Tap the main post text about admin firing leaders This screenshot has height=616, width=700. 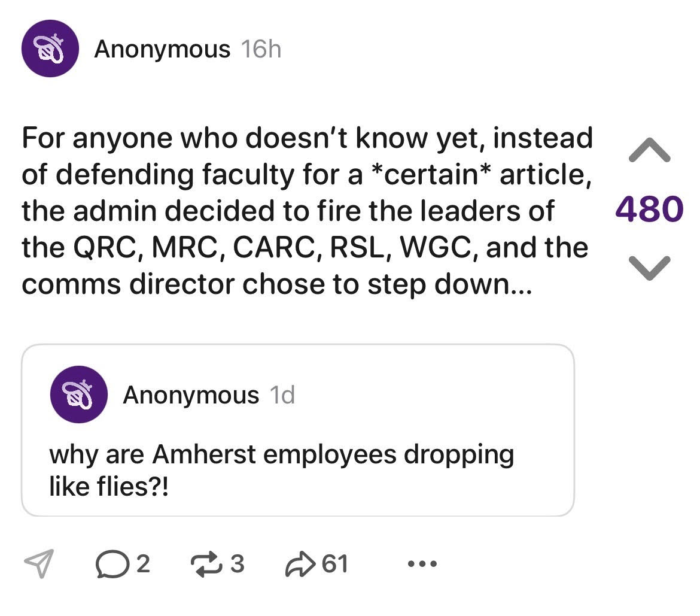pos(305,210)
